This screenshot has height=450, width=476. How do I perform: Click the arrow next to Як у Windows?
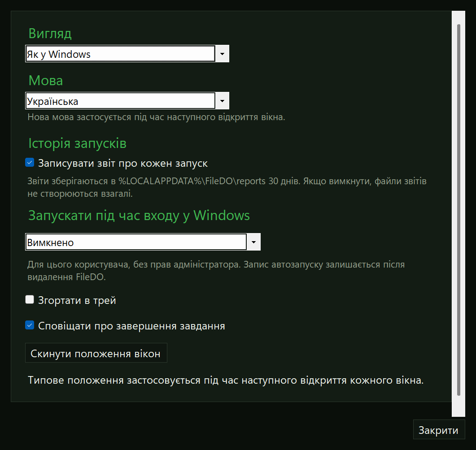coord(222,54)
